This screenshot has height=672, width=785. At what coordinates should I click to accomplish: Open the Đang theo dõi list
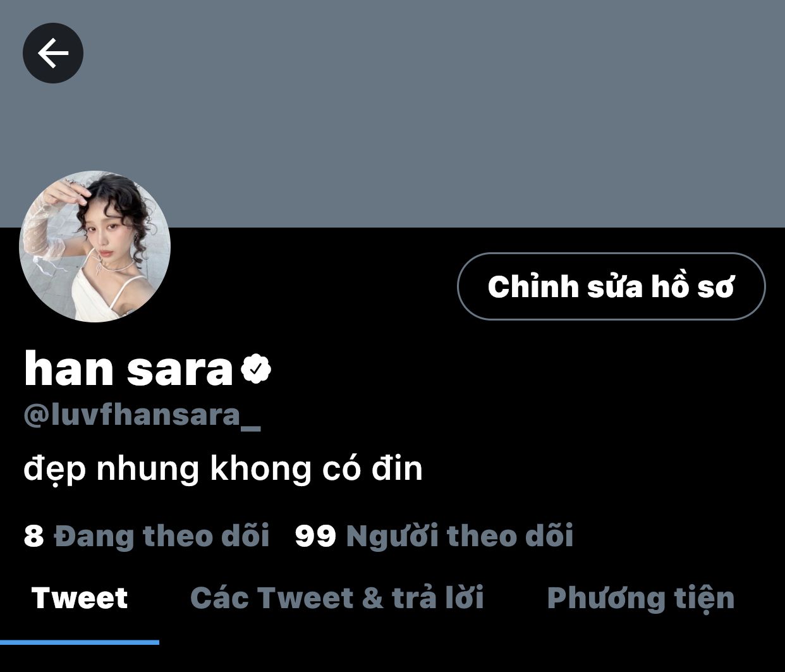click(162, 535)
